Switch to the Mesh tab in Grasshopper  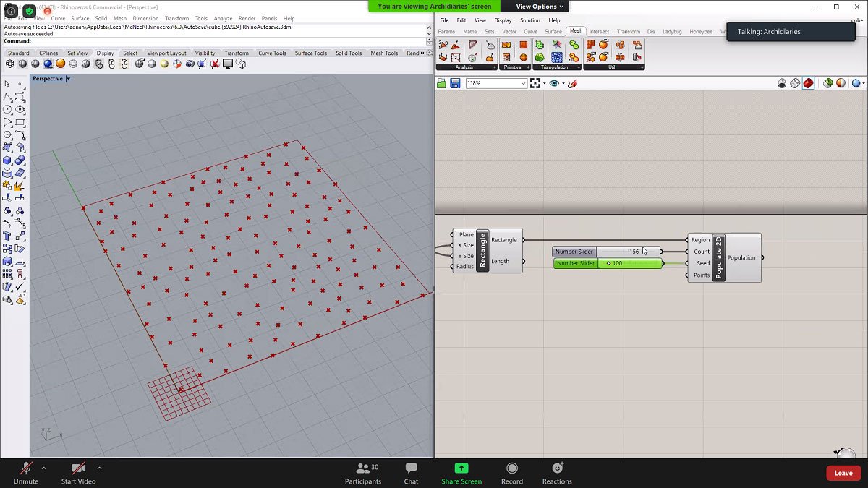point(576,30)
